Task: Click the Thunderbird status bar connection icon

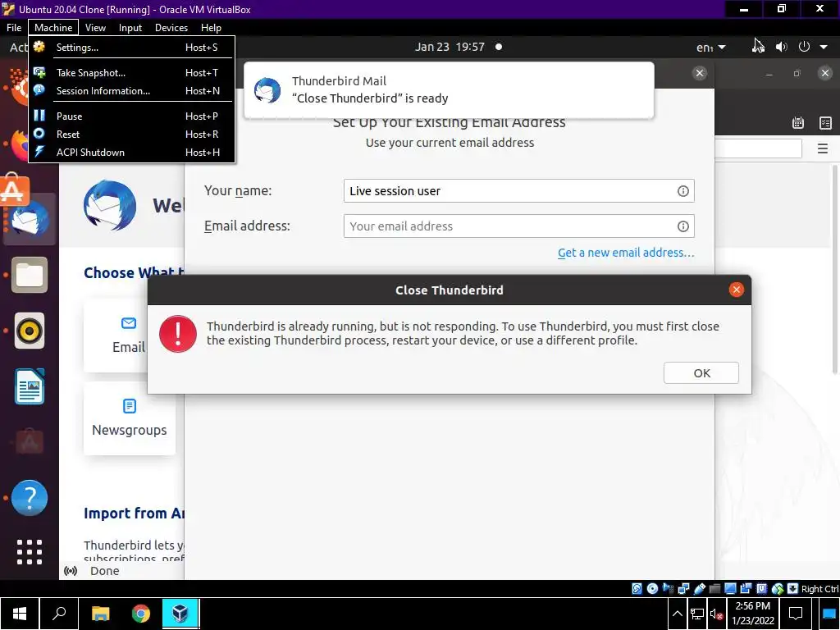Action: coord(71,571)
